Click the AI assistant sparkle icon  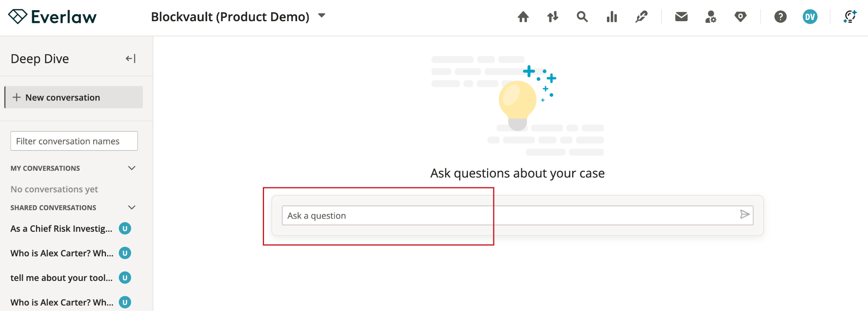(850, 17)
